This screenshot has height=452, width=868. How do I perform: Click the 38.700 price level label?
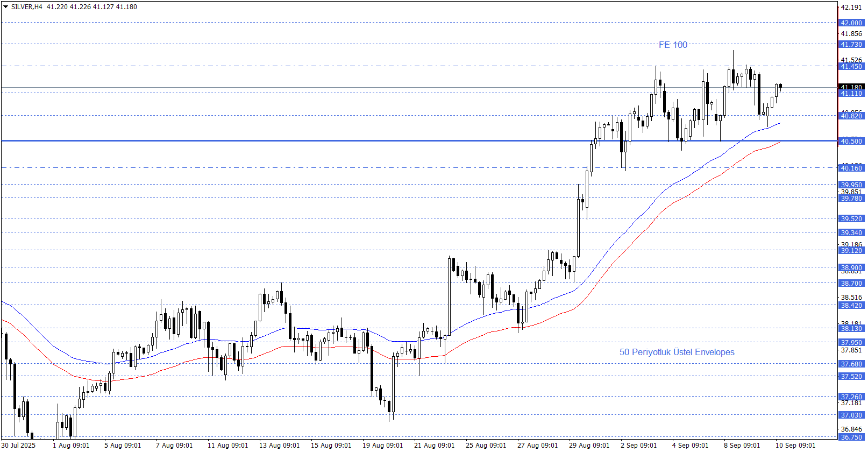pyautogui.click(x=851, y=284)
